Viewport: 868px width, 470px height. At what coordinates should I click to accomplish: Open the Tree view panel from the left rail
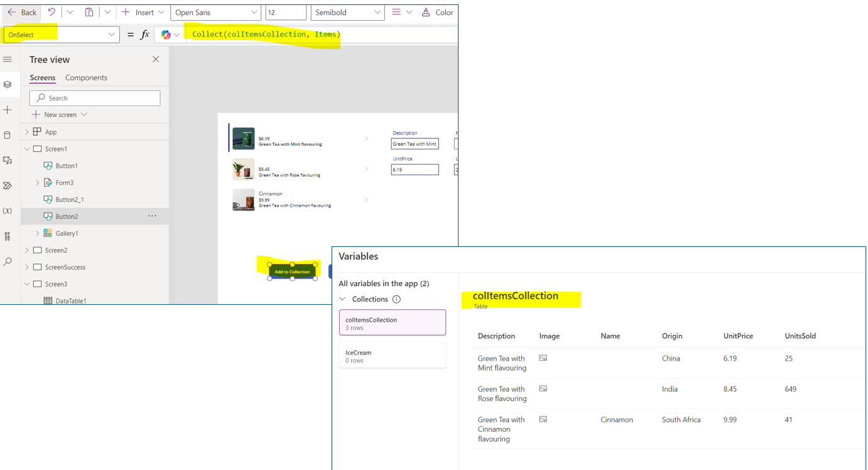[8, 84]
